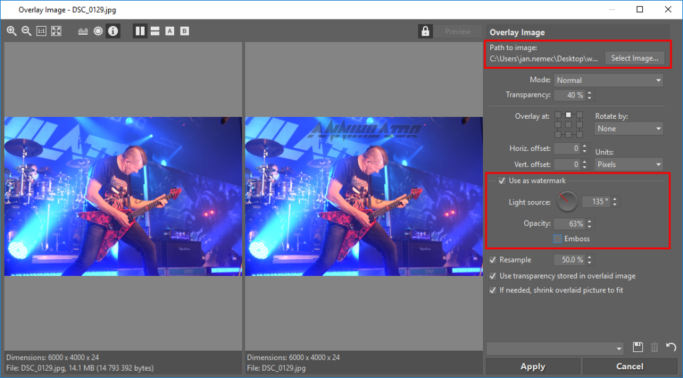The width and height of the screenshot is (683, 378).
Task: Toggle the overexposure highlight circle icon
Action: click(x=98, y=31)
